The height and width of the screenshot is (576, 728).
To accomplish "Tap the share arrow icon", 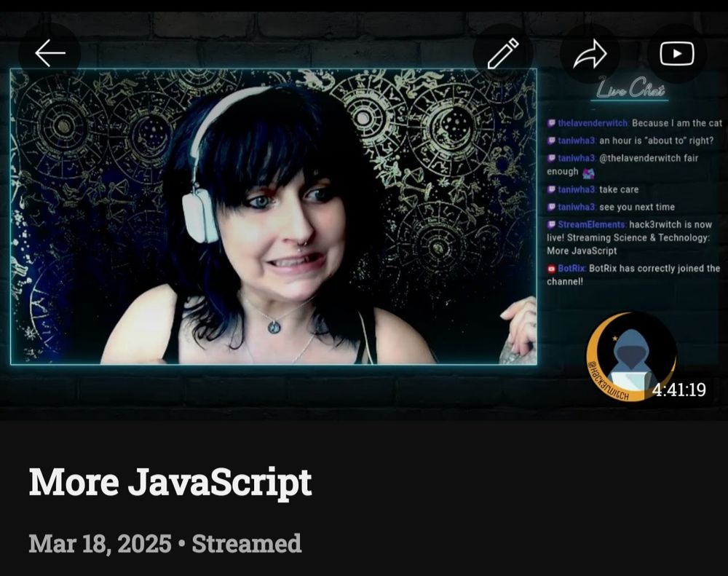I will tap(591, 52).
